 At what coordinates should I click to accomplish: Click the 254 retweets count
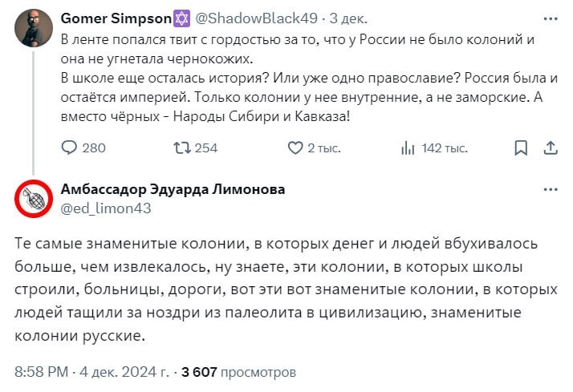pos(206,148)
